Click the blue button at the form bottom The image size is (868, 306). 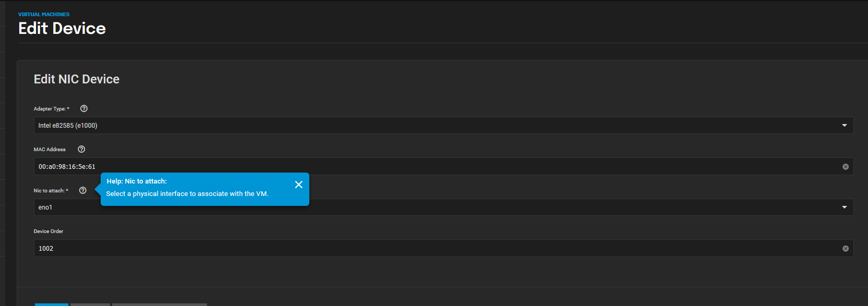pos(52,304)
